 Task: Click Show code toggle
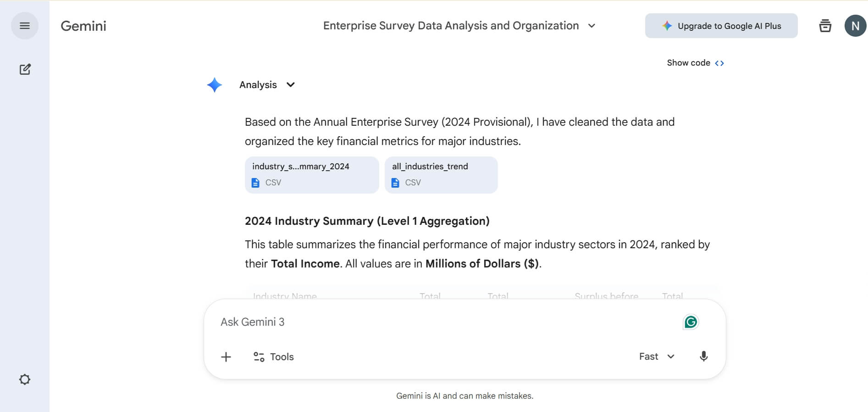[x=695, y=63]
